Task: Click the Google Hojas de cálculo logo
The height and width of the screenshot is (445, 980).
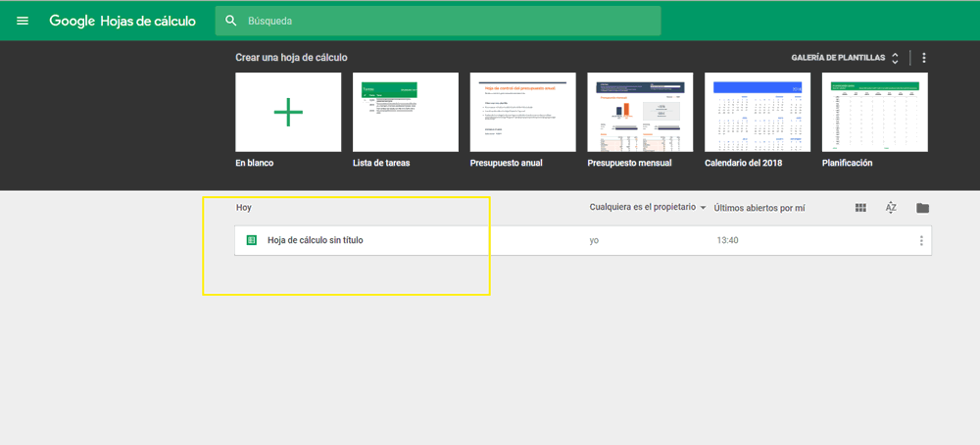Action: coord(122,21)
